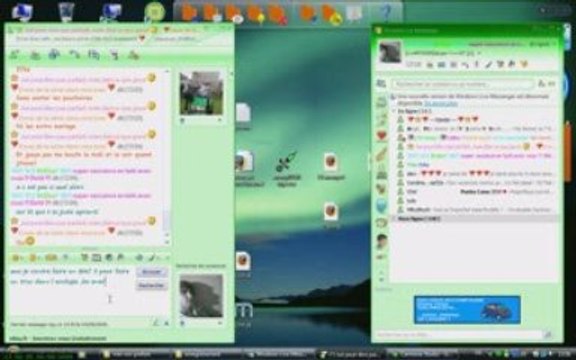Screen dimensions: 576x360
Task: Click the phone call icon in the chat toolbar
Action: [75, 55]
